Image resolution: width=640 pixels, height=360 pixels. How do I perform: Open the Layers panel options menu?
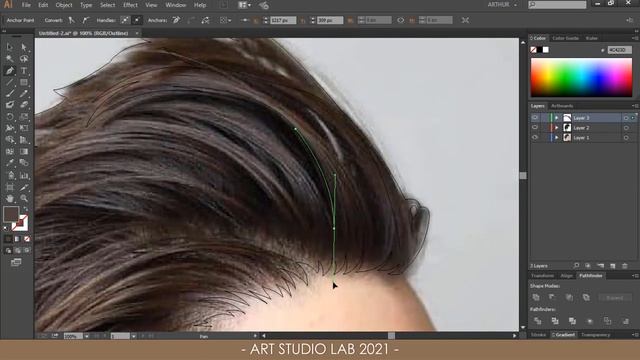tap(635, 106)
